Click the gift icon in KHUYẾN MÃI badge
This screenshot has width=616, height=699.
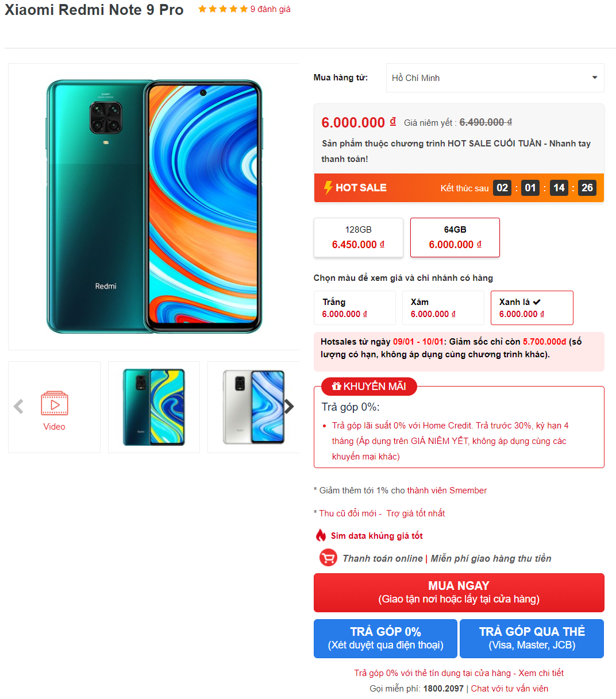click(x=337, y=387)
